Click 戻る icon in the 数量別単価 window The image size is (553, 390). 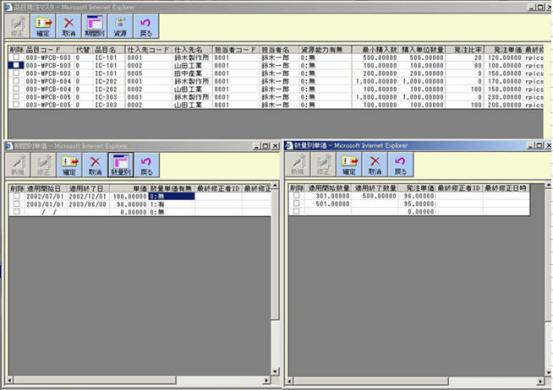pyautogui.click(x=401, y=165)
